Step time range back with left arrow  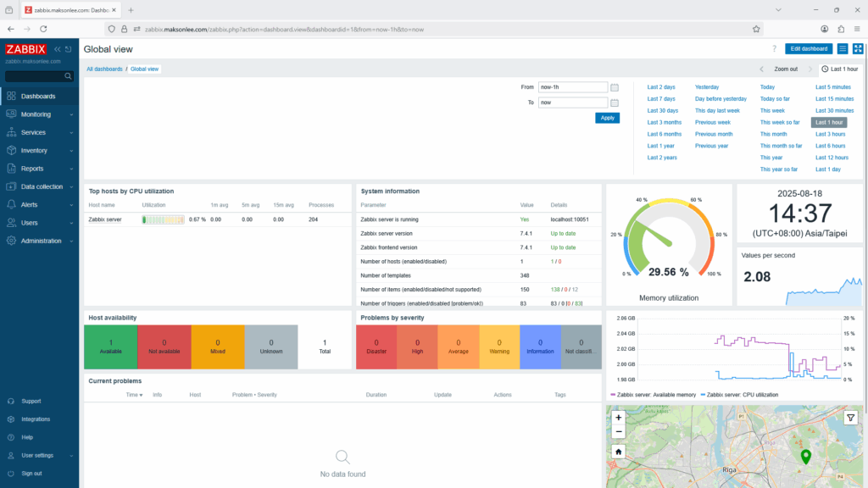click(762, 69)
